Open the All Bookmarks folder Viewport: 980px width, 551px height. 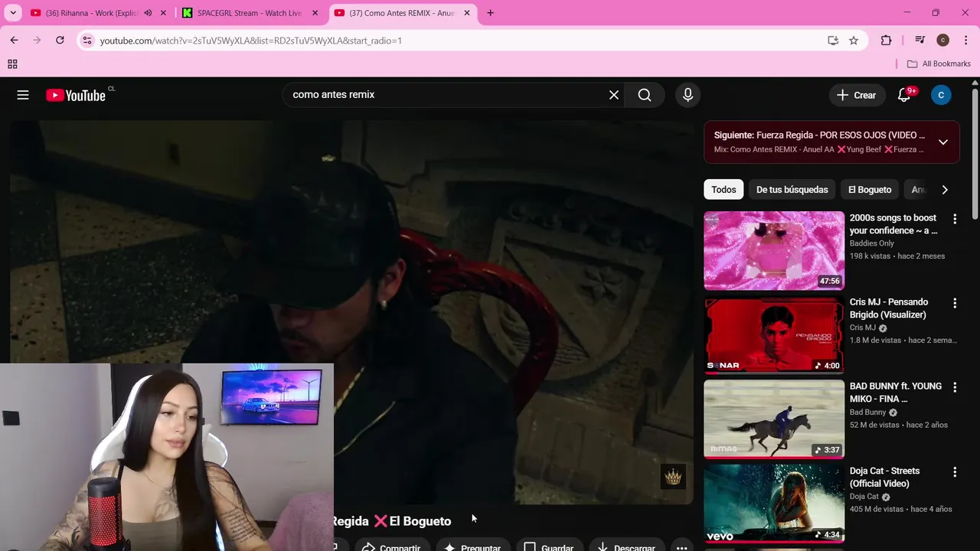[939, 64]
